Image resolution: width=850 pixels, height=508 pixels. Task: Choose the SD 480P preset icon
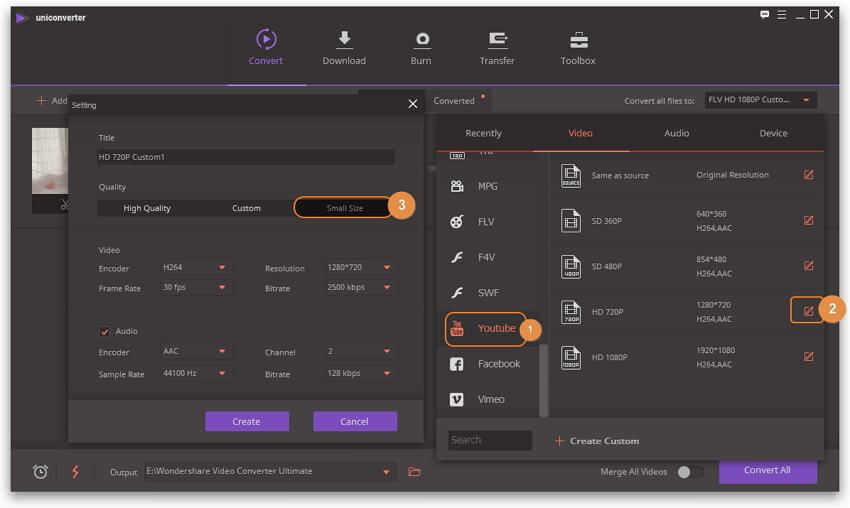[x=570, y=266]
